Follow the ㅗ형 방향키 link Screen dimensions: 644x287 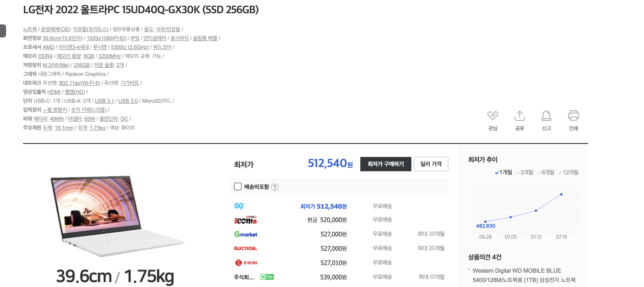[55, 110]
